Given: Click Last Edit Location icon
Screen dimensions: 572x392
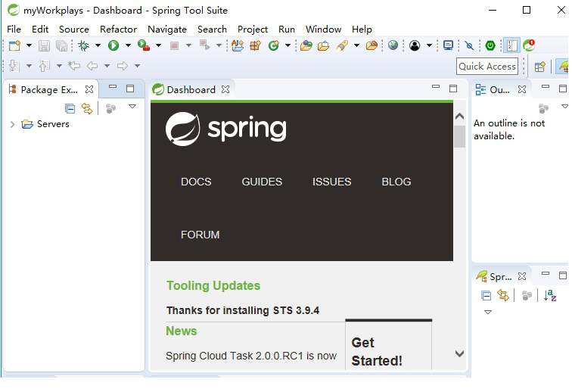Looking at the screenshot, I should (x=74, y=66).
